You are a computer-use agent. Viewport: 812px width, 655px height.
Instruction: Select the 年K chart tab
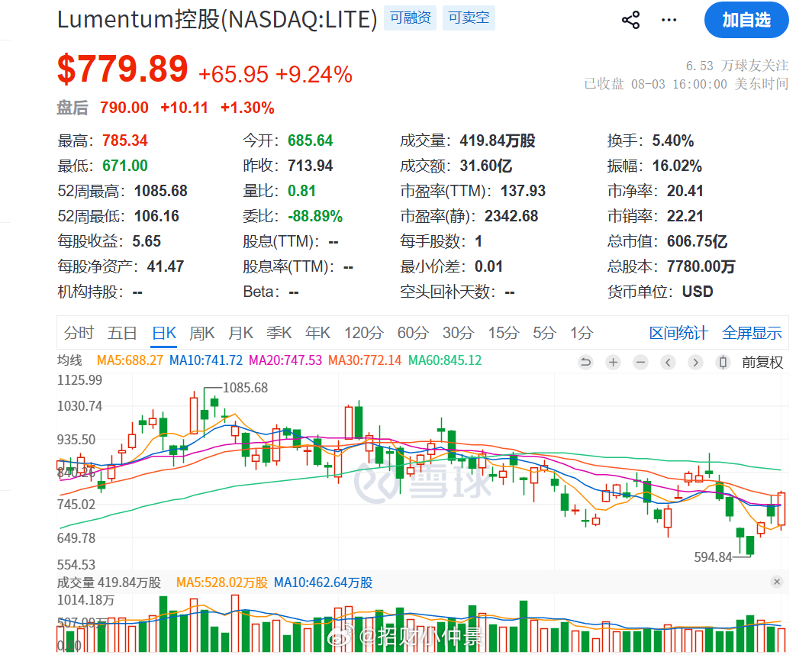tap(318, 333)
